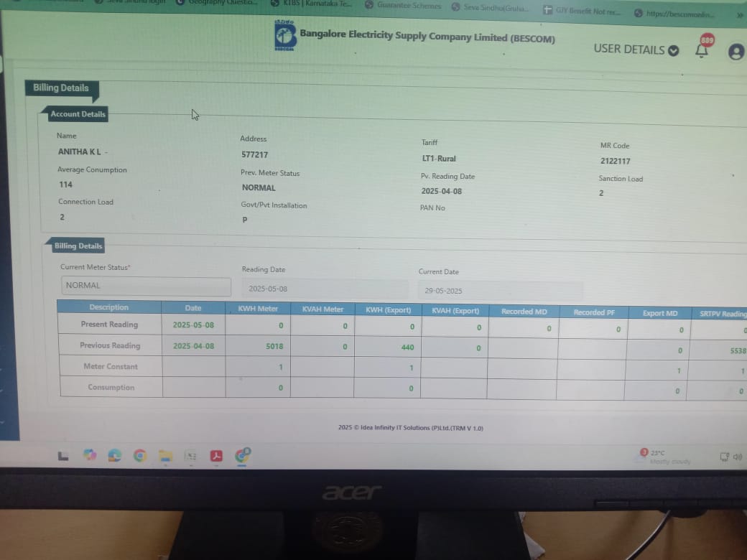Screen dimensions: 747x560
Task: Click the Current Meter Status NORMAL field
Action: tap(146, 286)
